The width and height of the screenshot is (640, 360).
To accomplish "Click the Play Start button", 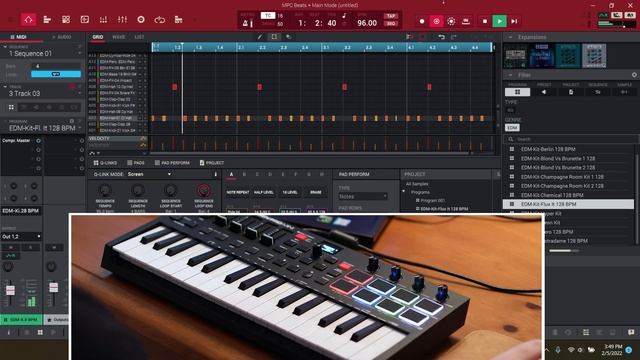I will click(x=514, y=21).
